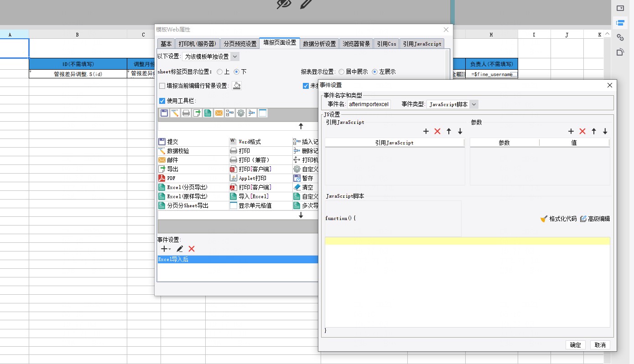Open the hyperlink panel icon in the right sidebar
The width and height of the screenshot is (634, 364).
point(620,37)
